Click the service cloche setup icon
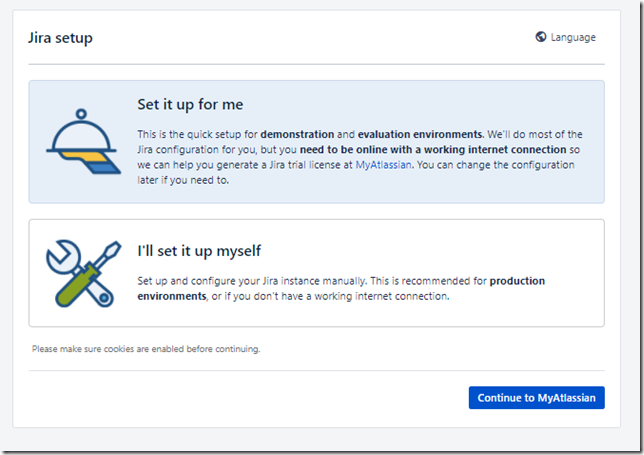The image size is (644, 455). pos(83,142)
